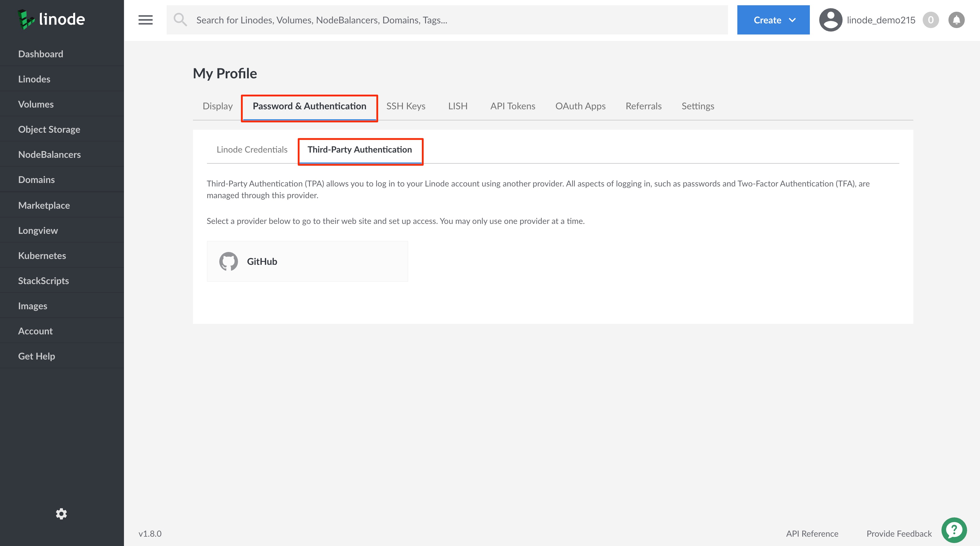Click the GitHub octocat icon
980x546 pixels.
pyautogui.click(x=228, y=261)
